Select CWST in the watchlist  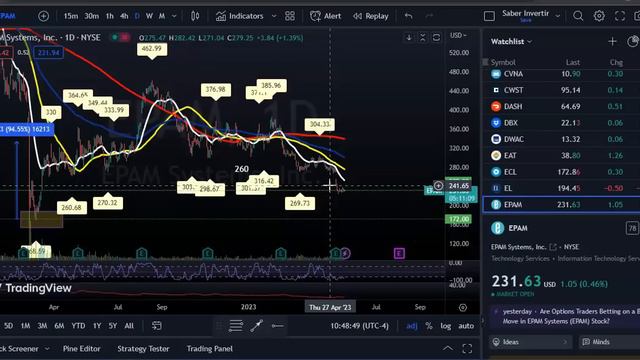[x=561, y=90]
